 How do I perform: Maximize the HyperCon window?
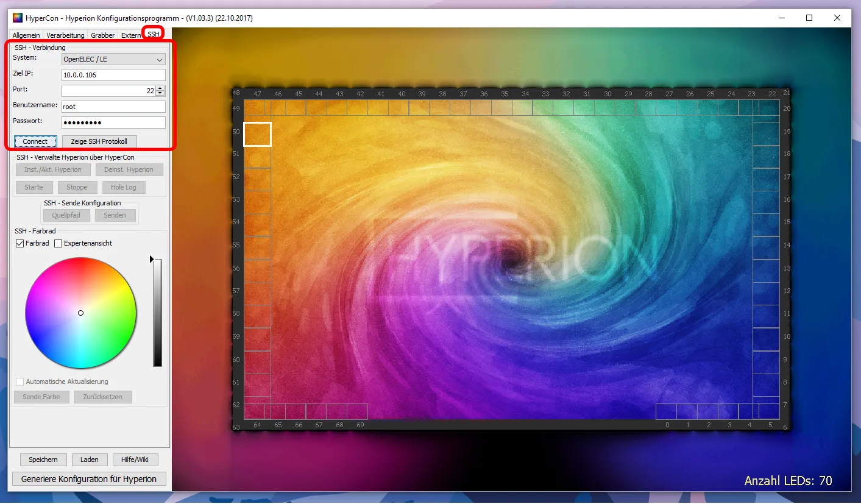pyautogui.click(x=809, y=18)
